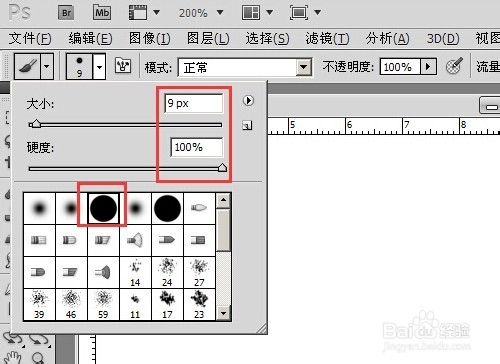Open the 滤镜(T) menu
Viewport: 500px width, 364px height.
pyautogui.click(x=327, y=38)
